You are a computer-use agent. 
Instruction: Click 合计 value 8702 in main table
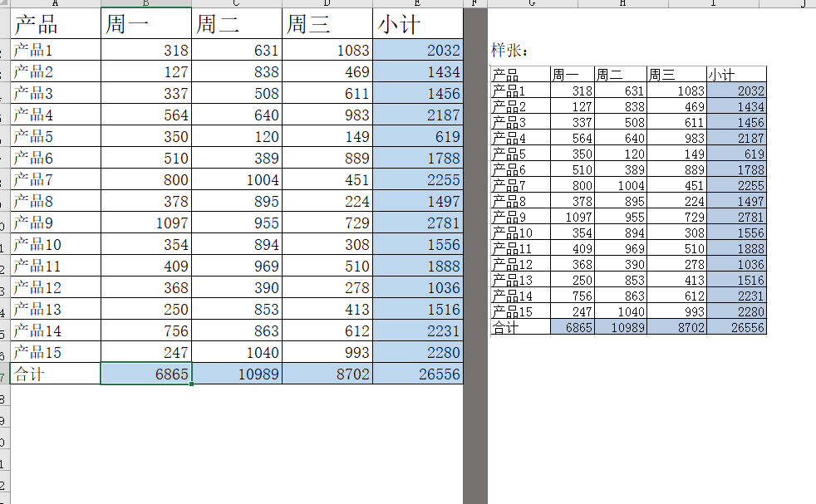pos(327,374)
